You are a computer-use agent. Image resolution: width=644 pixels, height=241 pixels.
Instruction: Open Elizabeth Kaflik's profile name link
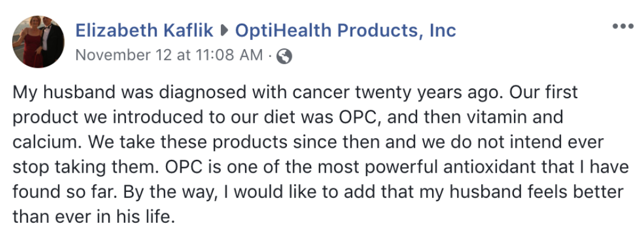[145, 31]
